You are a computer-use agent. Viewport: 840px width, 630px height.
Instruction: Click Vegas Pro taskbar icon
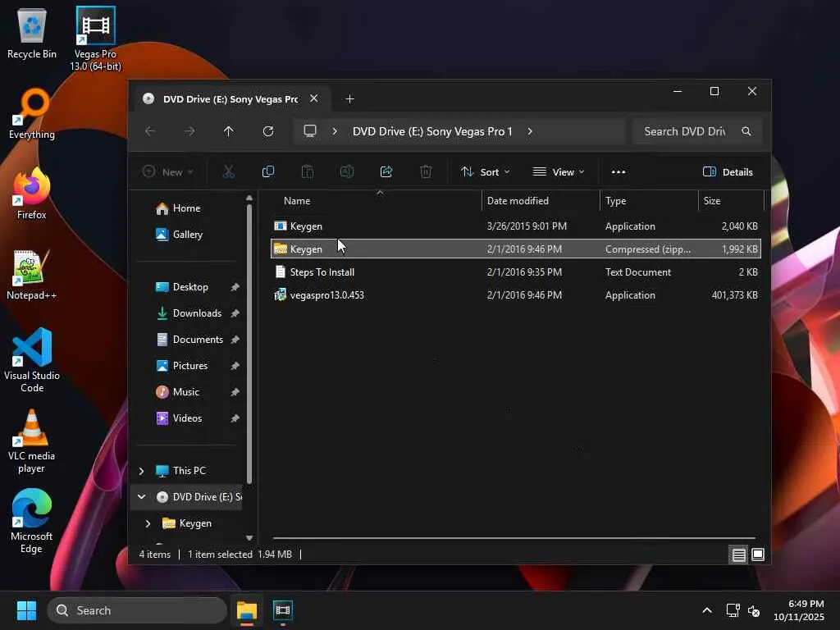tap(283, 610)
